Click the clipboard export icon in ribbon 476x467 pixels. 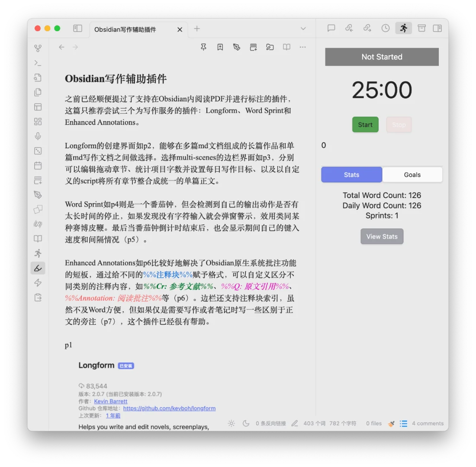[38, 297]
